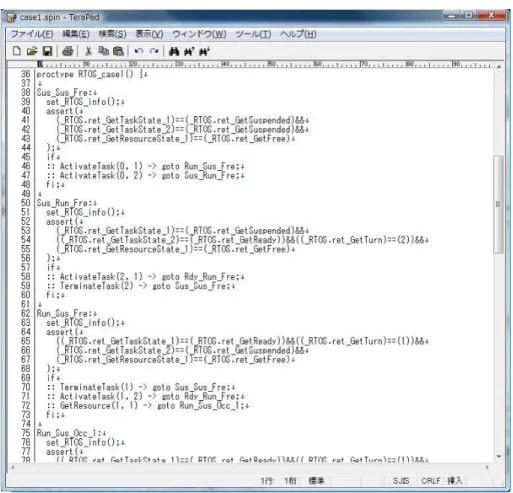The width and height of the screenshot is (513, 493).
Task: Click the text 'proctype RTOS_case1() {'
Action: pyautogui.click(x=90, y=74)
